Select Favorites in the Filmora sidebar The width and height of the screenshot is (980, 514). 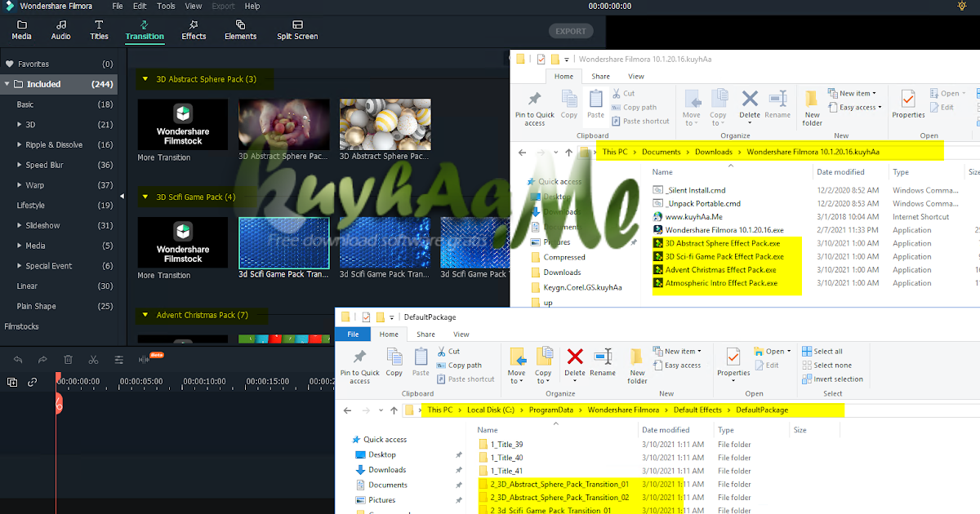tap(59, 64)
